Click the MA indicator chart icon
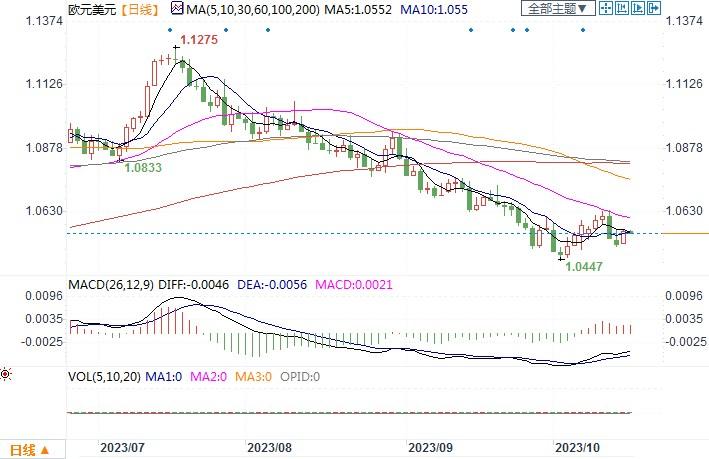The width and height of the screenshot is (709, 459). (177, 8)
